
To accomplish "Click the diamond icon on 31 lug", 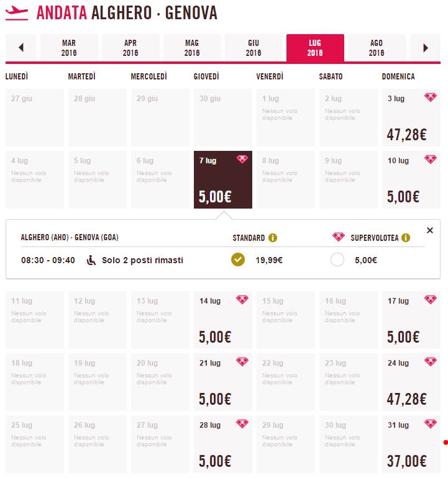I will [x=431, y=424].
